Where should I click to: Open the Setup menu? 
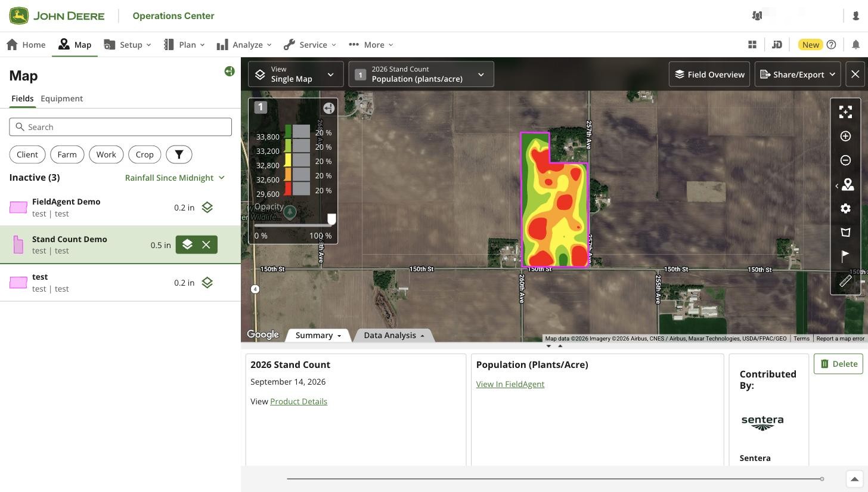[128, 45]
